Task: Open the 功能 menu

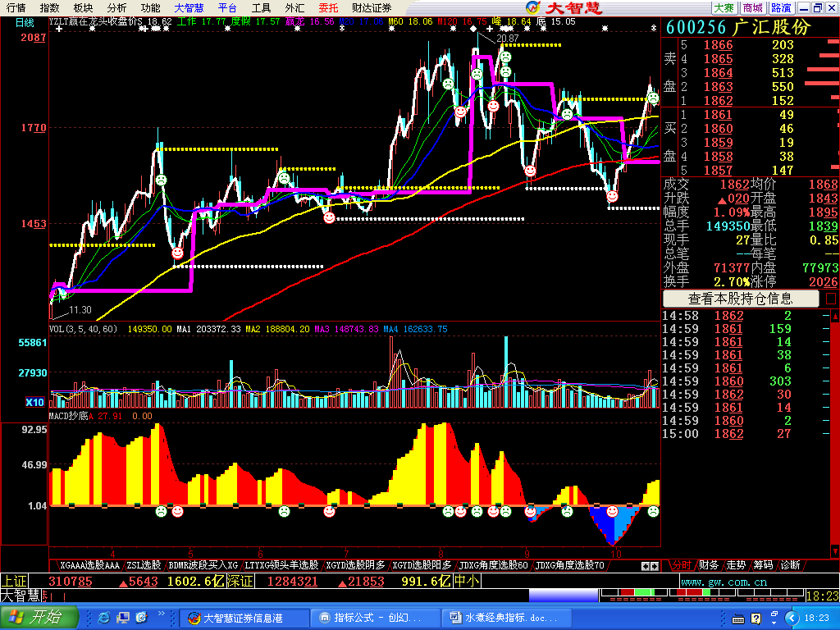Action: click(150, 7)
